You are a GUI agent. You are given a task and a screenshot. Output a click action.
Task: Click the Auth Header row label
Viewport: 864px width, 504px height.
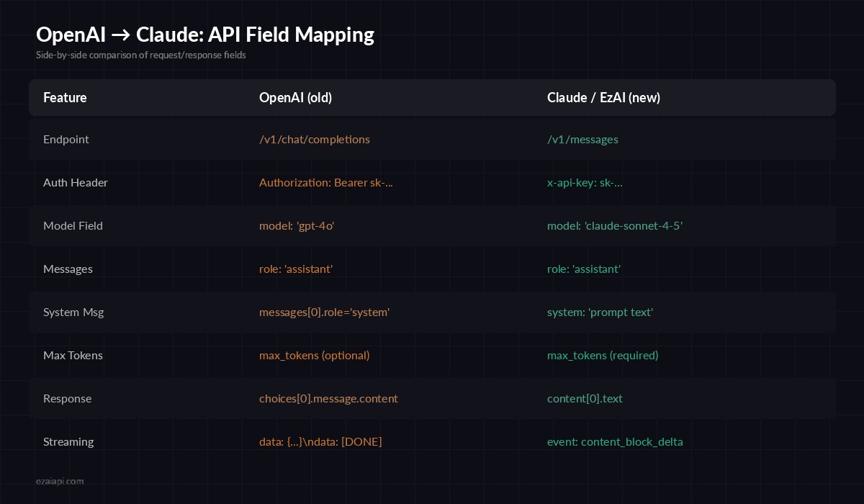76,182
